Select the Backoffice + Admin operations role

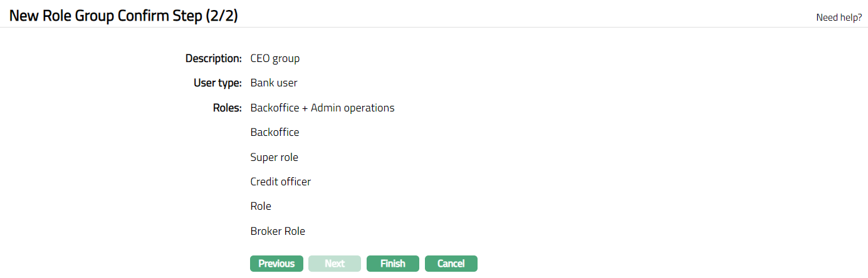pos(322,108)
